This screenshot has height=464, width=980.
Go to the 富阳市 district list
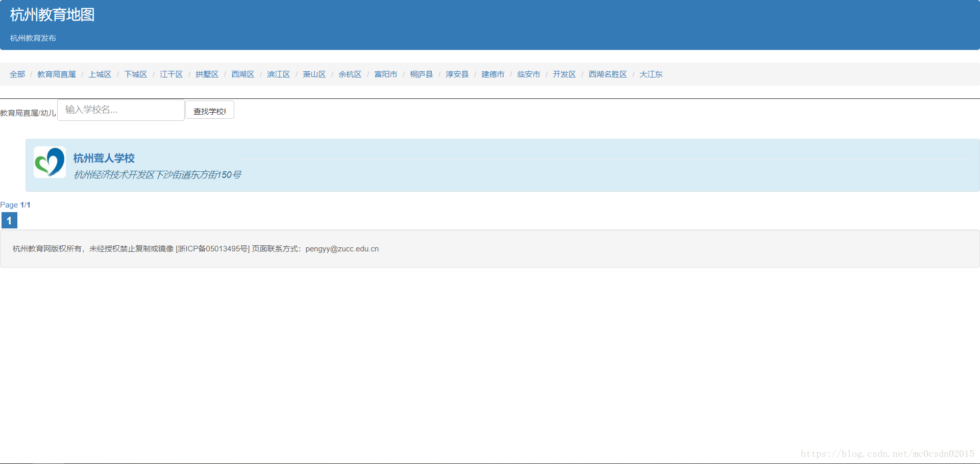point(386,74)
